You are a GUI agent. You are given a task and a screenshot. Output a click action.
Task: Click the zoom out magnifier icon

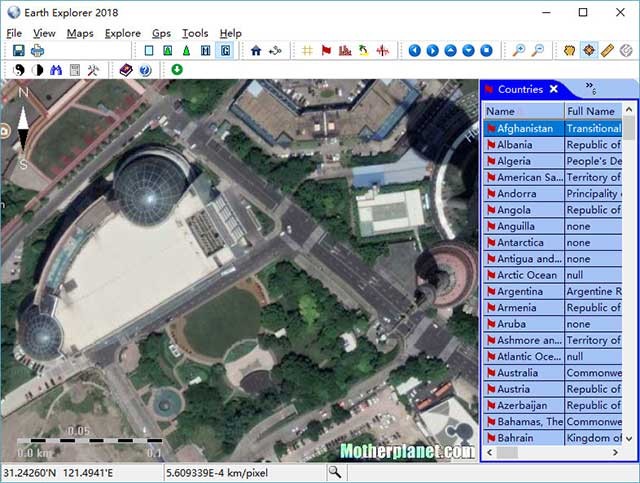pyautogui.click(x=538, y=50)
